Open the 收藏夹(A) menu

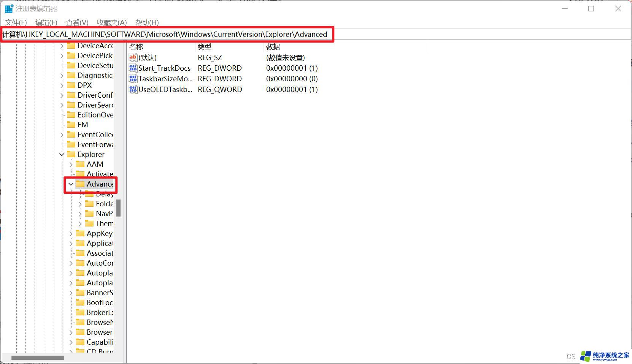(x=112, y=22)
